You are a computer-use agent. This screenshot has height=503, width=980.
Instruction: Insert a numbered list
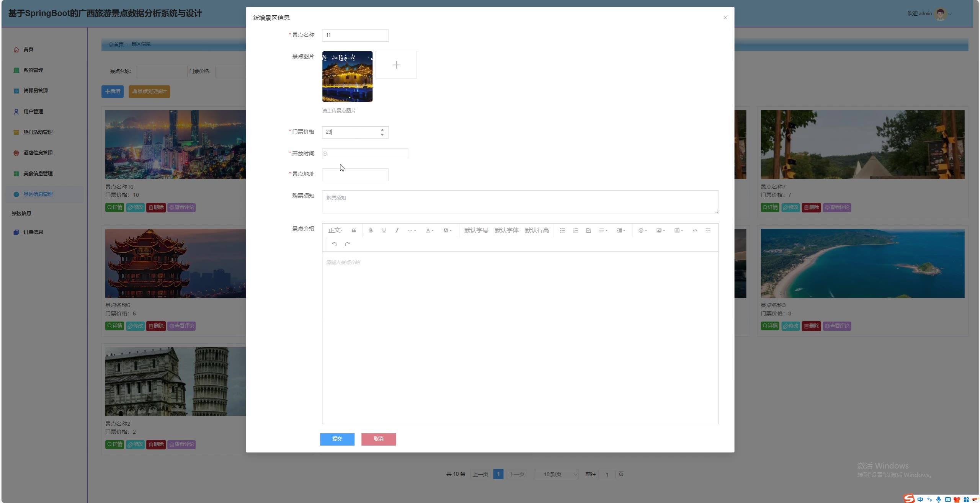tap(575, 230)
